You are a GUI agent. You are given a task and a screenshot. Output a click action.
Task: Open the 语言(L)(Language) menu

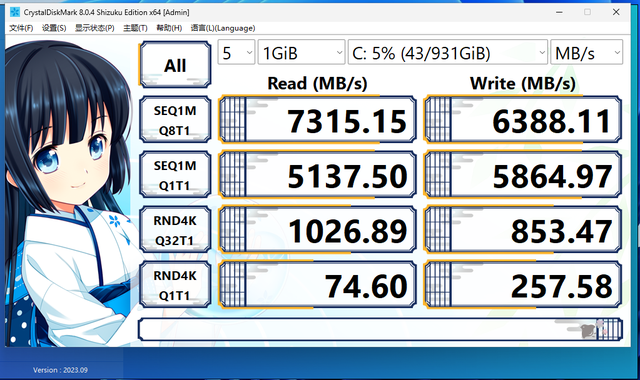coord(223,28)
